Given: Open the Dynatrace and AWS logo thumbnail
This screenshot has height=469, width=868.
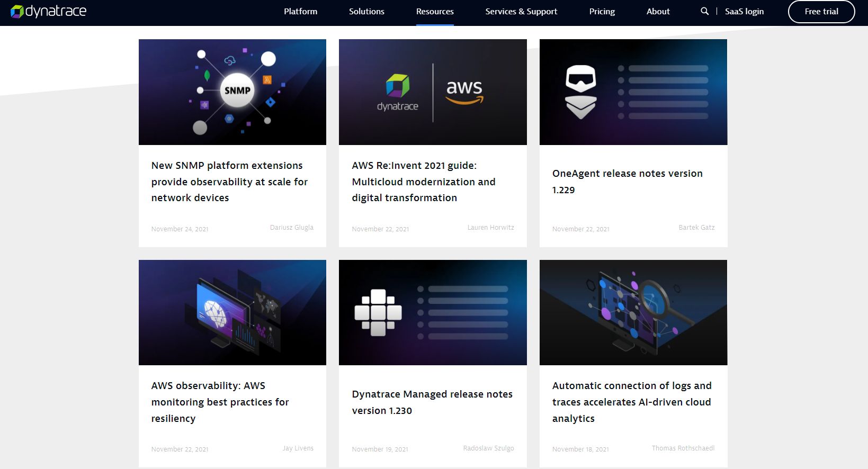Looking at the screenshot, I should tap(433, 92).
